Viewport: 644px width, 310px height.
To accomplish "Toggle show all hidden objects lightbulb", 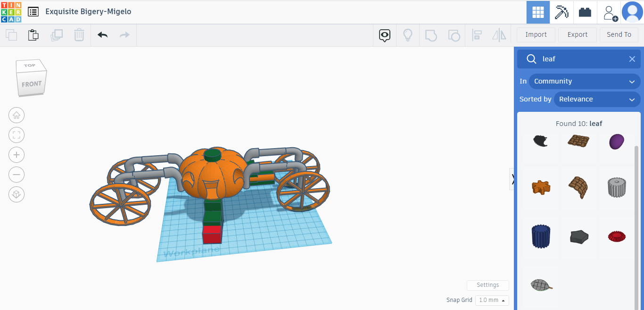I will click(408, 34).
